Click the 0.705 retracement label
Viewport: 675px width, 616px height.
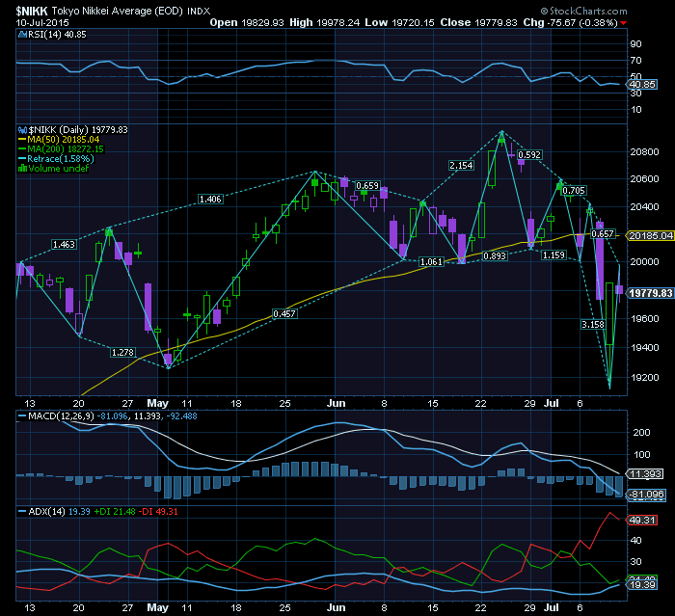[574, 190]
